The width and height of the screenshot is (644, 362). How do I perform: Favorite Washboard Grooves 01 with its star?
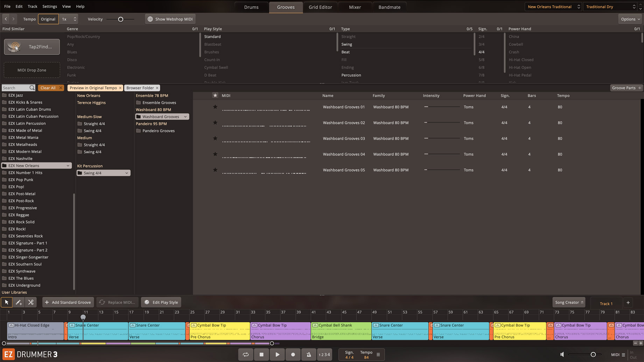tap(215, 107)
